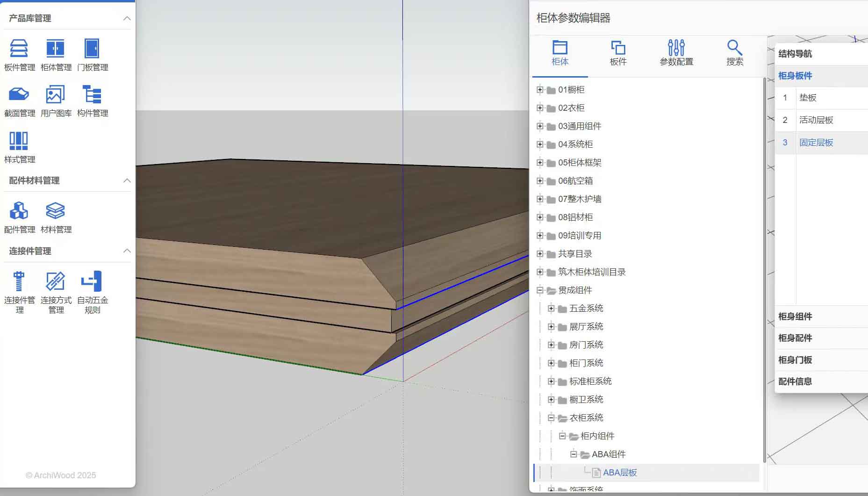Open the 自动五金规则 auto hardware rules icon

pyautogui.click(x=92, y=281)
